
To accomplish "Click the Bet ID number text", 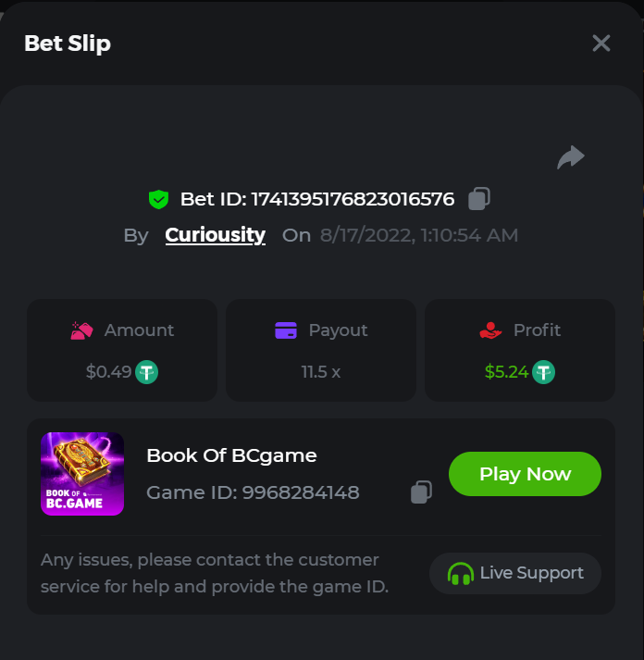I will [x=353, y=199].
